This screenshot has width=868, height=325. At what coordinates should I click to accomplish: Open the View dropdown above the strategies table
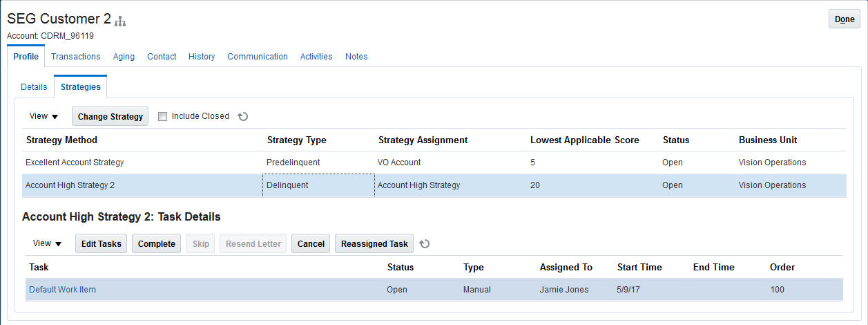click(x=44, y=117)
